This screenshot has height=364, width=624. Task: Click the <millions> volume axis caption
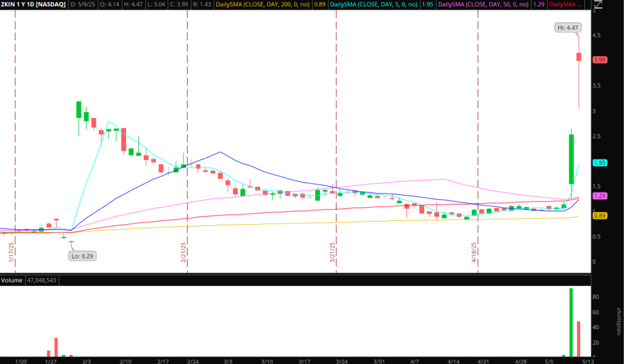pos(619,322)
